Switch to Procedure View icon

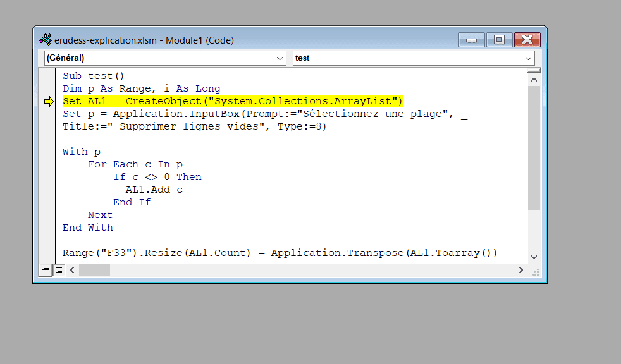coord(46,270)
